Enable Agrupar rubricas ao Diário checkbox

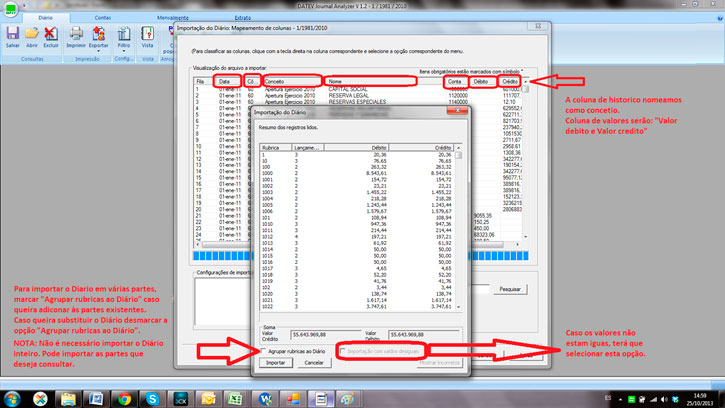(x=264, y=351)
